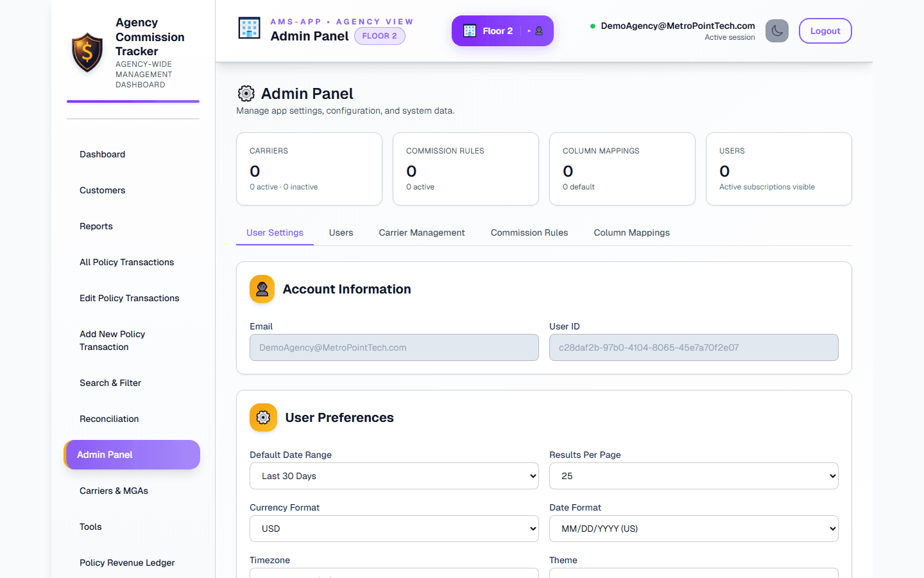
Task: Open the Date Format dropdown
Action: click(x=694, y=529)
